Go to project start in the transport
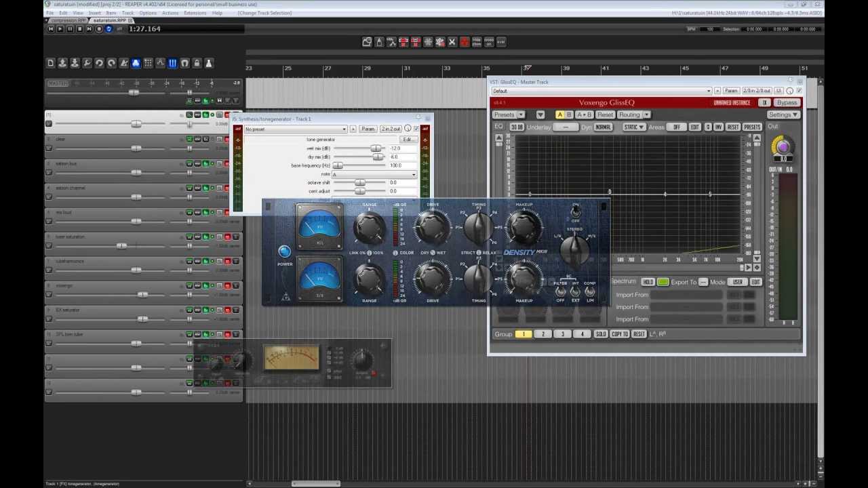 click(x=50, y=29)
